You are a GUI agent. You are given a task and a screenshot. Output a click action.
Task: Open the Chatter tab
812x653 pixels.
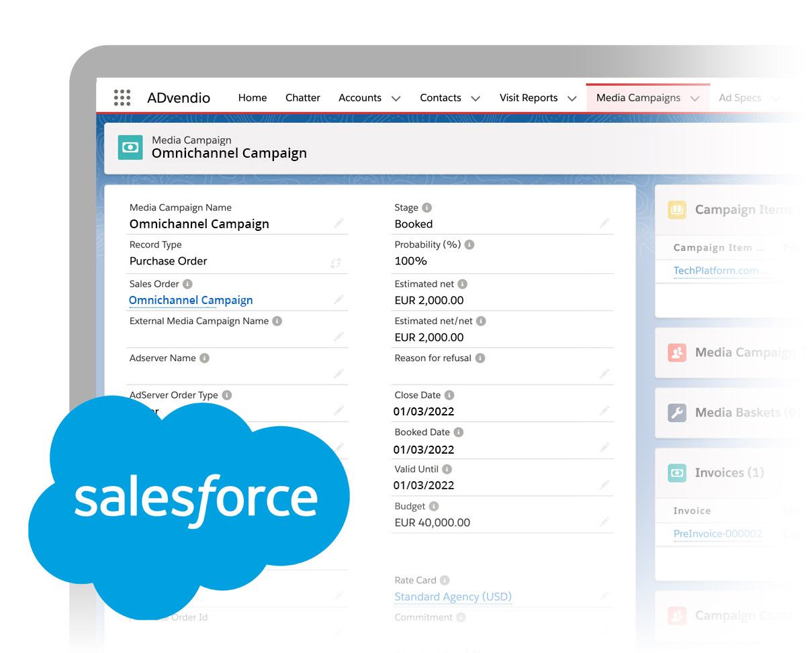pos(303,98)
